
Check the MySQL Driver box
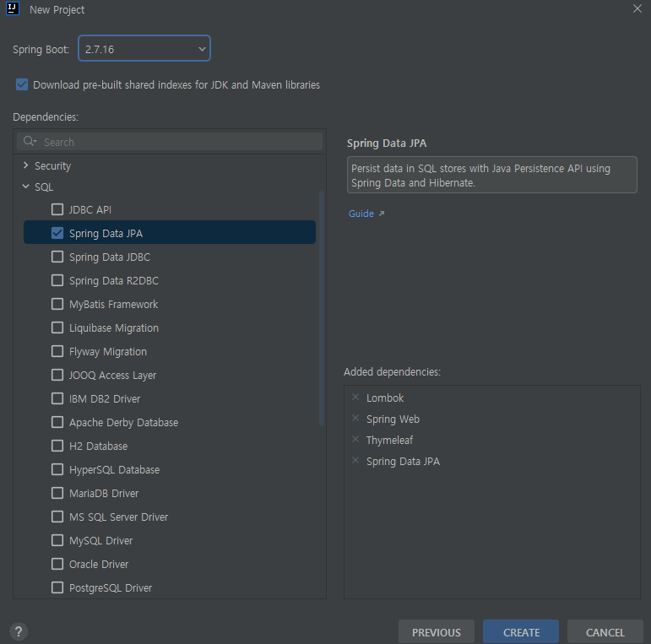[57, 541]
